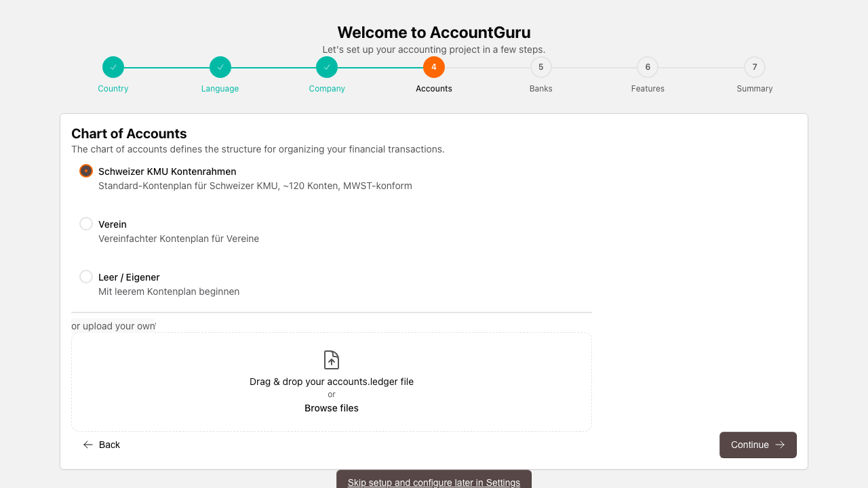The height and width of the screenshot is (488, 868).
Task: Open the Country step label
Action: [x=113, y=89]
